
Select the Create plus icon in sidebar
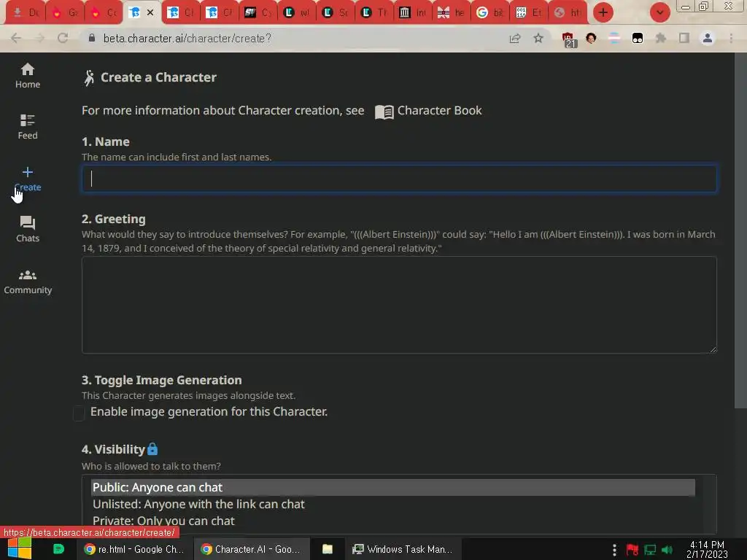click(x=28, y=172)
